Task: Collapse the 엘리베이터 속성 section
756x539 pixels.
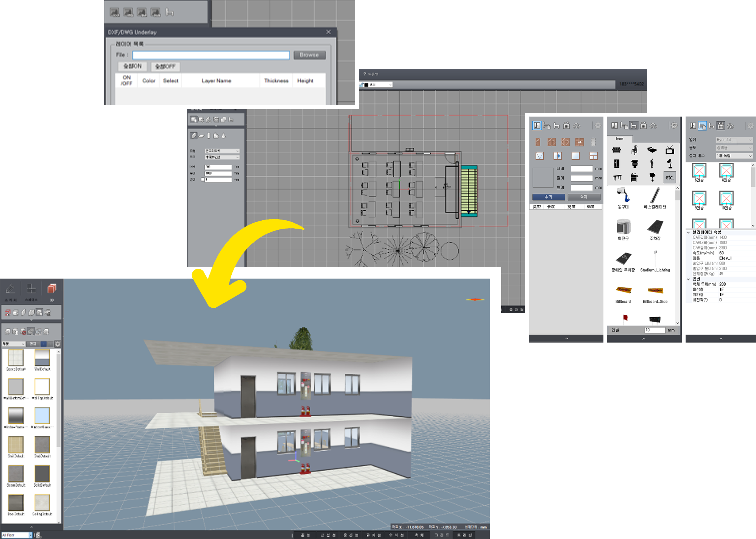Action: click(x=688, y=232)
